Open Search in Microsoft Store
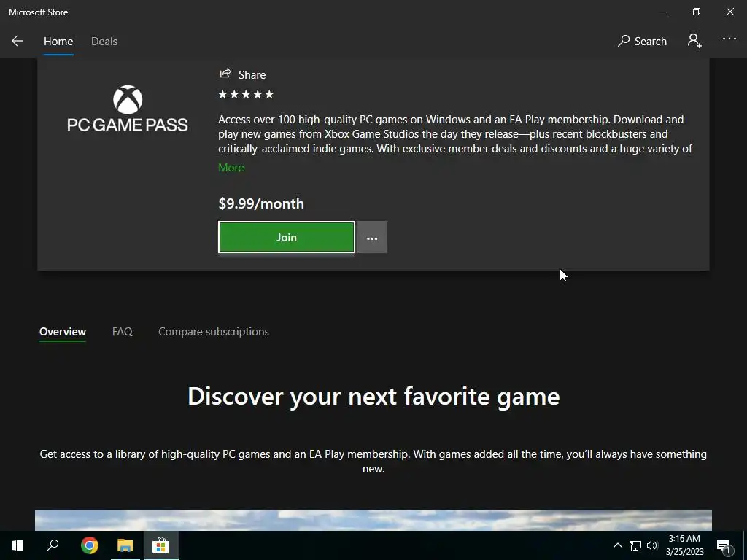747x560 pixels. 642,41
